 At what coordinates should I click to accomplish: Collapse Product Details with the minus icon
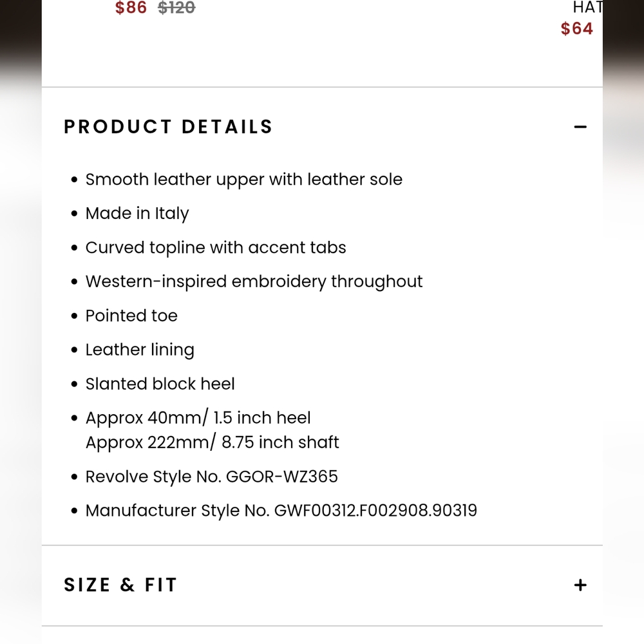580,127
